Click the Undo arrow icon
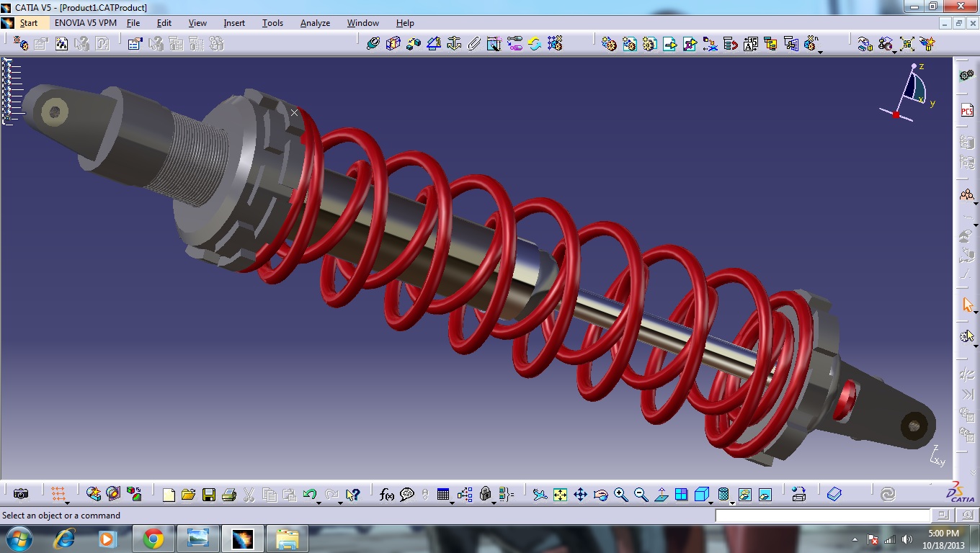Viewport: 980px width, 553px height. pyautogui.click(x=309, y=495)
